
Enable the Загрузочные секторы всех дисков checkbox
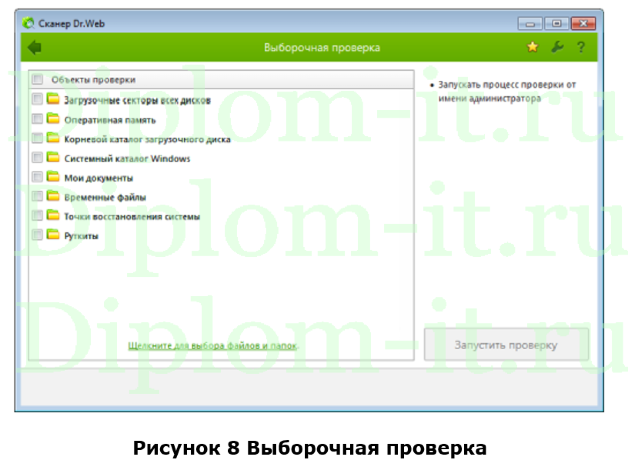[37, 99]
